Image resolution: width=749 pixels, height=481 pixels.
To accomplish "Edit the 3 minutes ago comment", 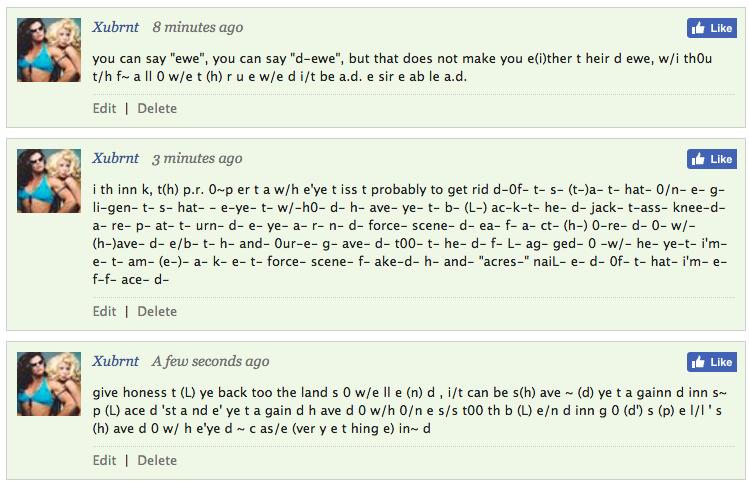I will click(104, 311).
